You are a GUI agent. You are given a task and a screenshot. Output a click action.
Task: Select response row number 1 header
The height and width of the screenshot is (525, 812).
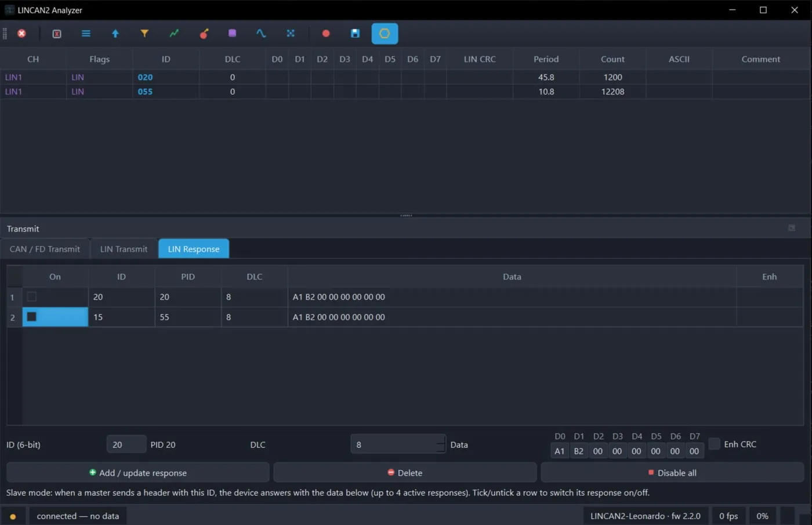(x=14, y=297)
